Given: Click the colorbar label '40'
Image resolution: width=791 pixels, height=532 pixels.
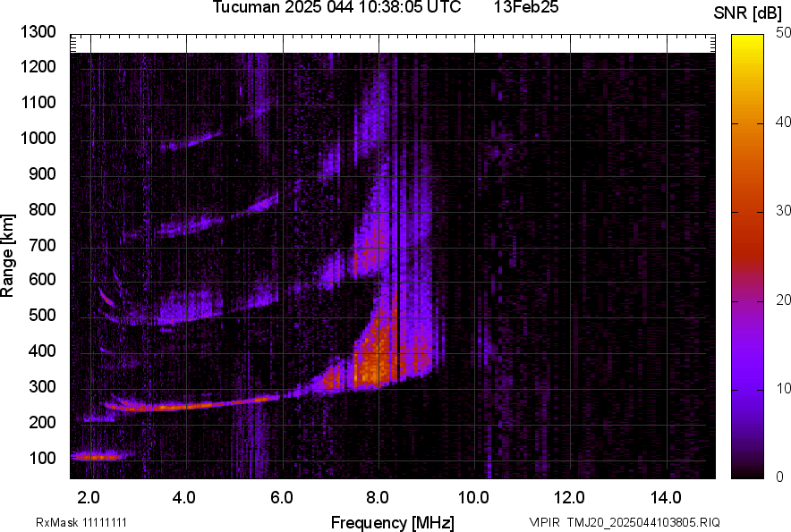Looking at the screenshot, I should tap(783, 122).
